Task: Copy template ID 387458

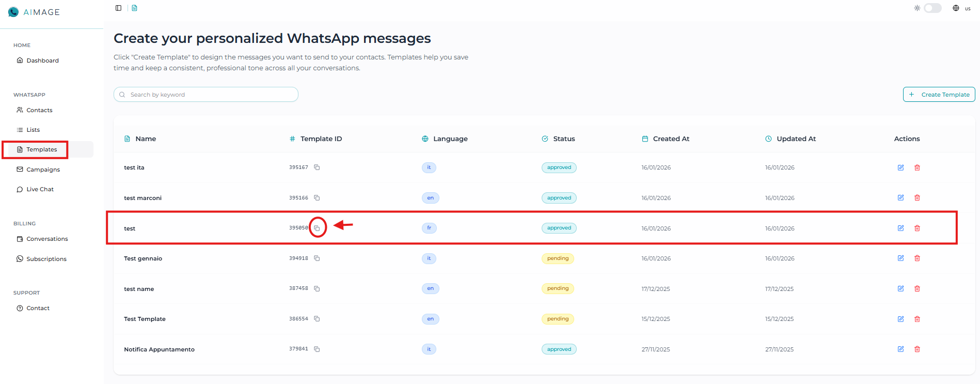Action: 317,289
